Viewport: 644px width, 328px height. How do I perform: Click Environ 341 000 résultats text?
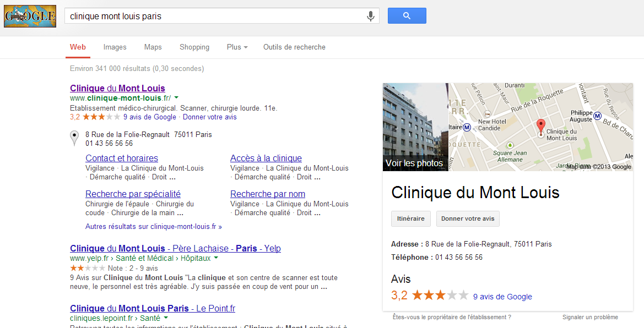137,69
